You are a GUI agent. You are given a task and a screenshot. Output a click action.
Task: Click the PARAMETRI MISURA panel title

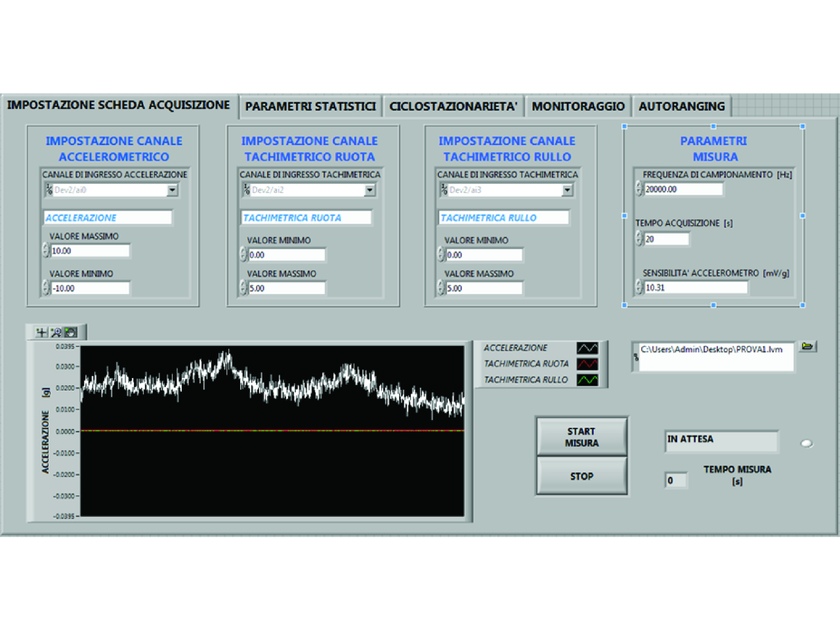[x=714, y=149]
